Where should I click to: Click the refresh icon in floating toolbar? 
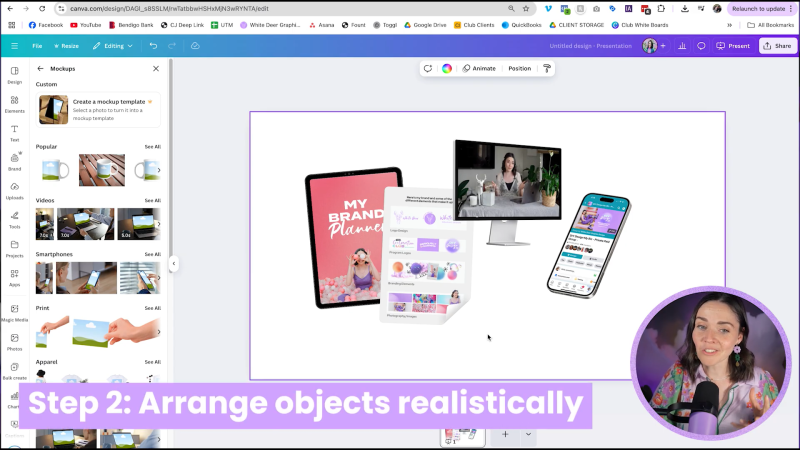coord(428,68)
